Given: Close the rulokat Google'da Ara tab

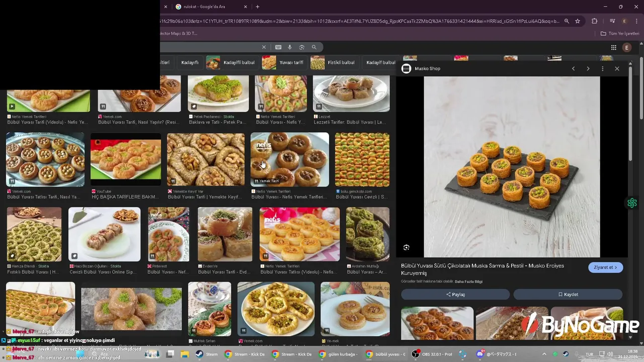Looking at the screenshot, I should (x=246, y=7).
